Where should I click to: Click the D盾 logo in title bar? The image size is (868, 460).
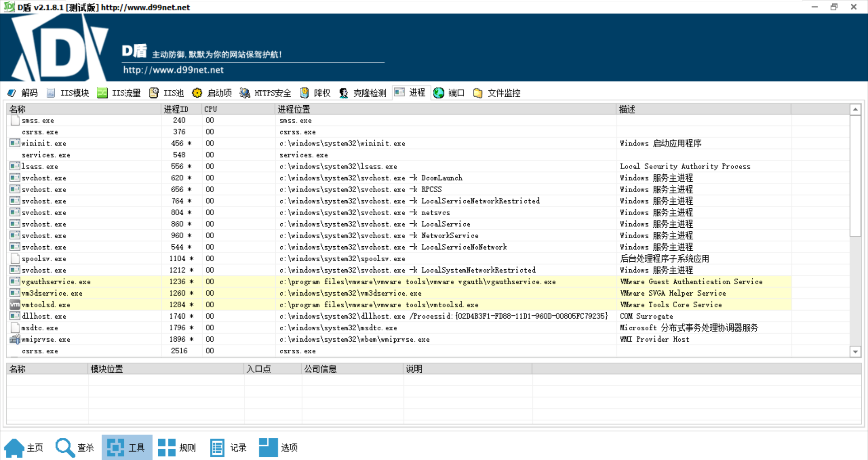point(9,7)
